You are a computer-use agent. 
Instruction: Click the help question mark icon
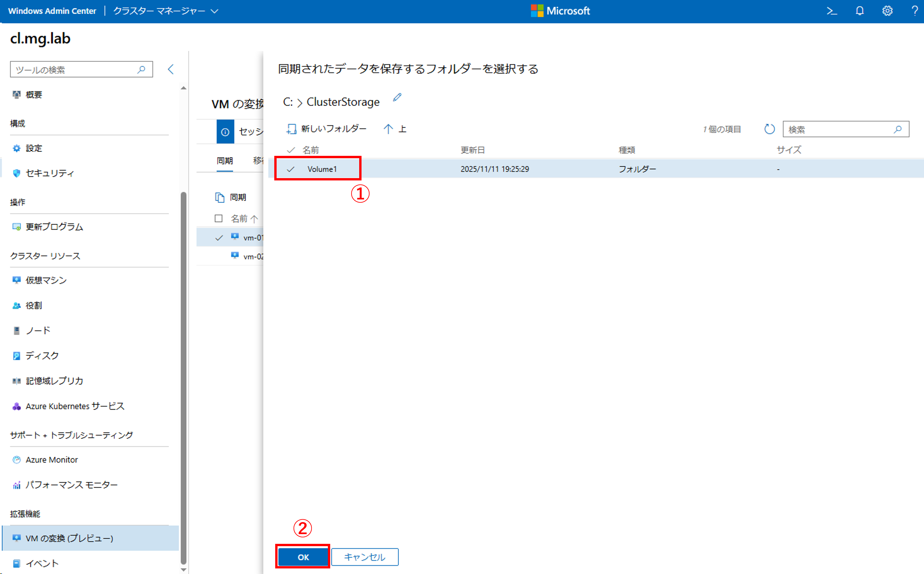[914, 11]
